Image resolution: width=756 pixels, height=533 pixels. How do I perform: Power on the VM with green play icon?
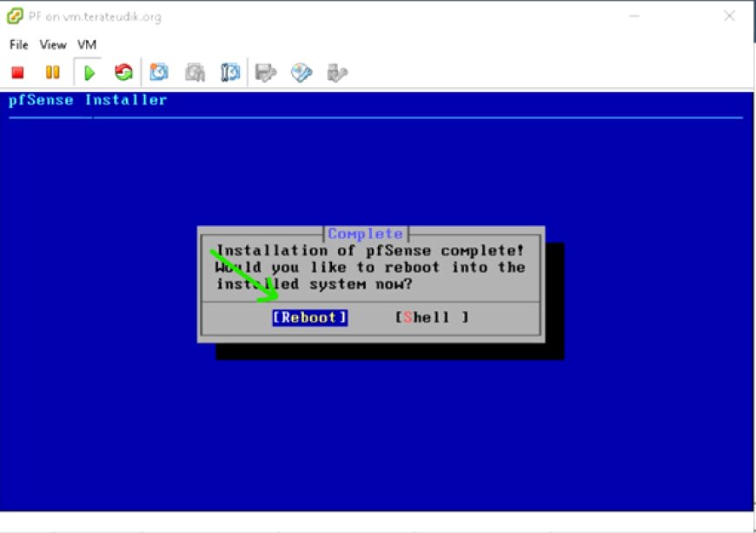pos(89,73)
